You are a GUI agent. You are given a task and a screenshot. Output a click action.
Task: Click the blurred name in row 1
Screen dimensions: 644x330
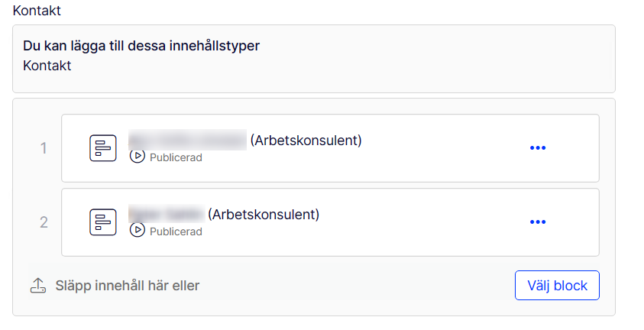(x=187, y=141)
